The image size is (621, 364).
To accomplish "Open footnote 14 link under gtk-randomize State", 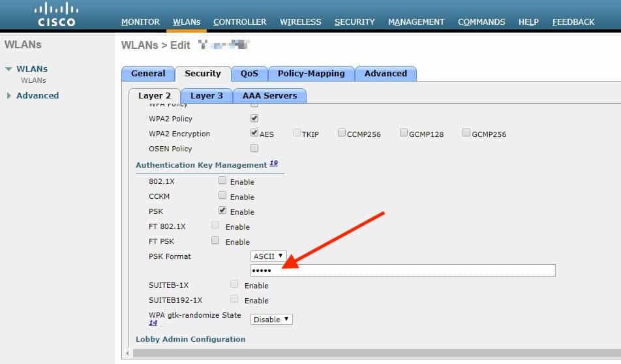I will (153, 323).
